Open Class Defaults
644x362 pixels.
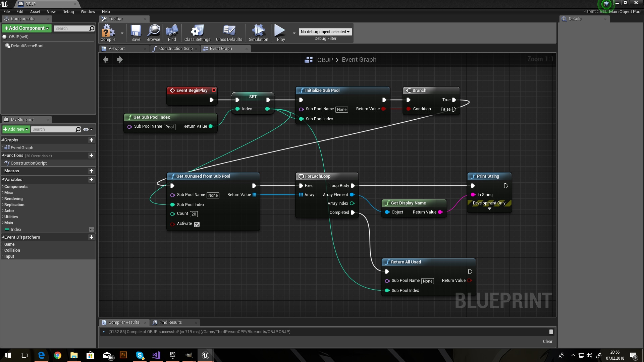pyautogui.click(x=229, y=33)
